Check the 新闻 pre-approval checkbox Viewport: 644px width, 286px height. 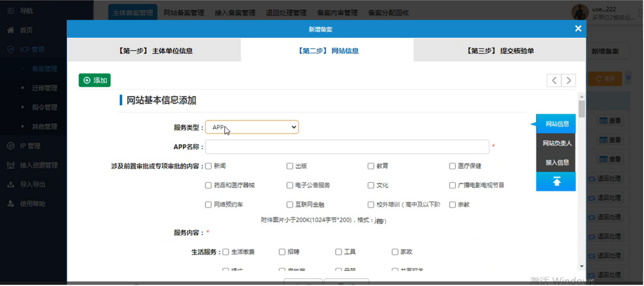[x=208, y=166]
